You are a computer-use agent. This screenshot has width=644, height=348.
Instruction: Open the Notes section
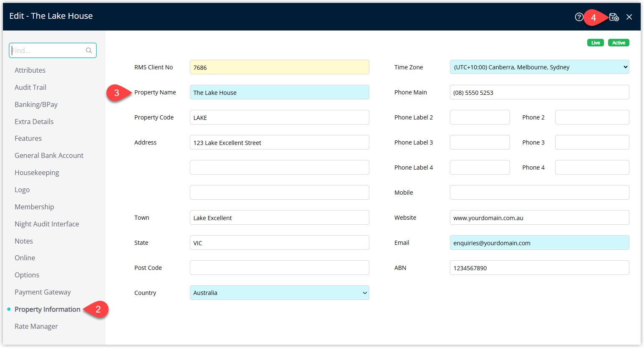click(x=24, y=241)
